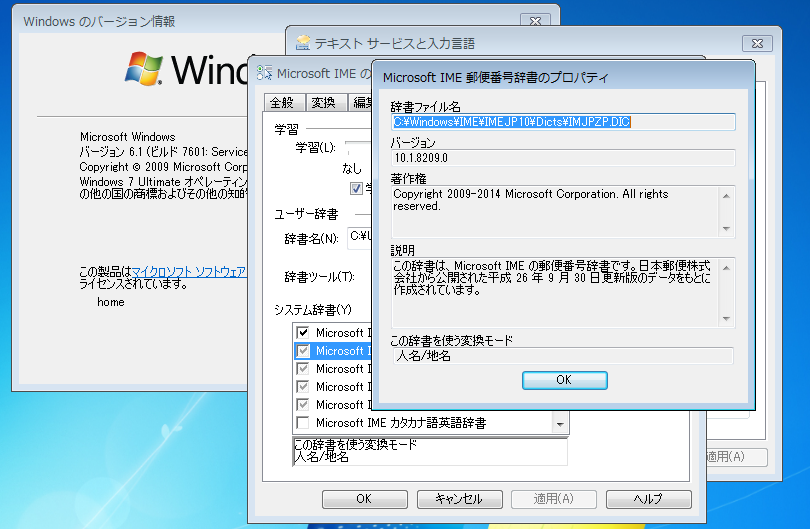Screen dimensions: 810x529
Task: Open the 変換 tab
Action: 323,102
